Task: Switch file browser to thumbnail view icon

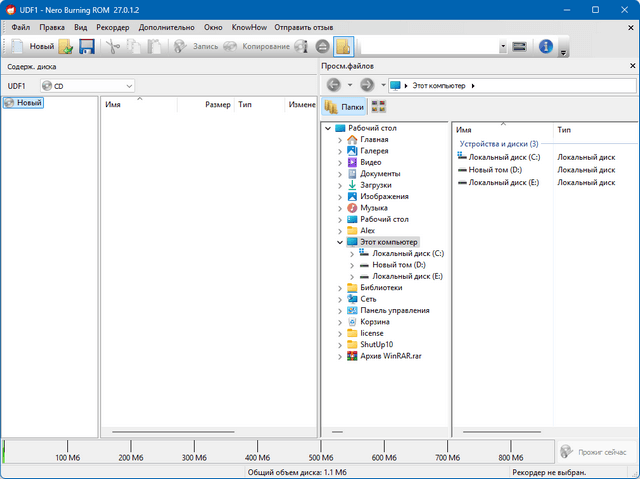Action: 379,106
